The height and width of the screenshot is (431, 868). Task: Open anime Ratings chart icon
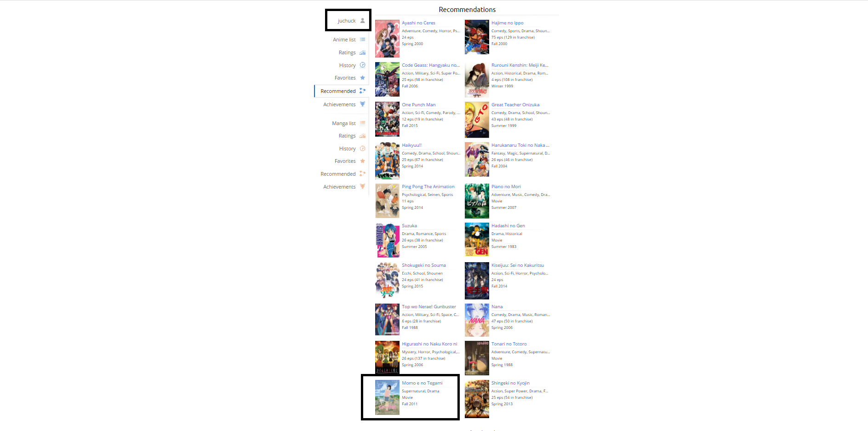(362, 52)
